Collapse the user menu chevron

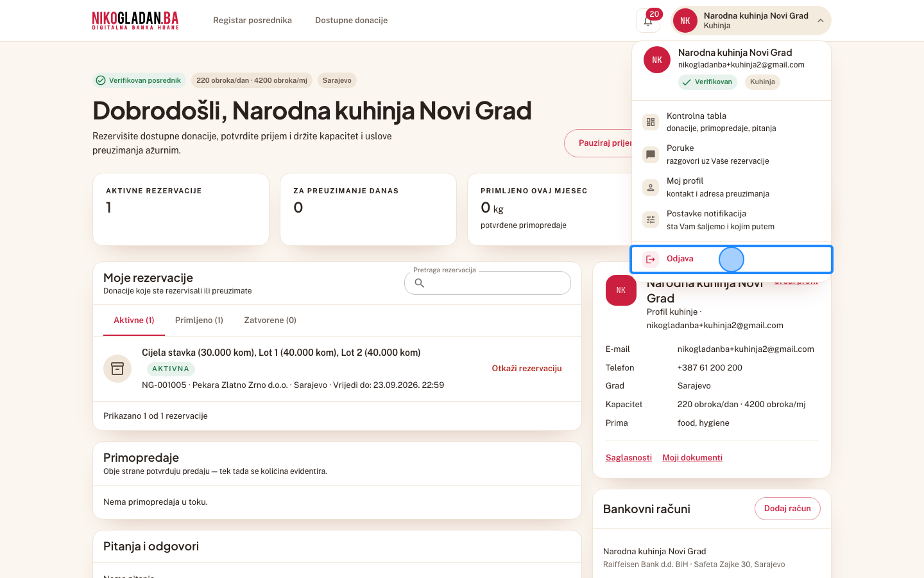coord(820,21)
